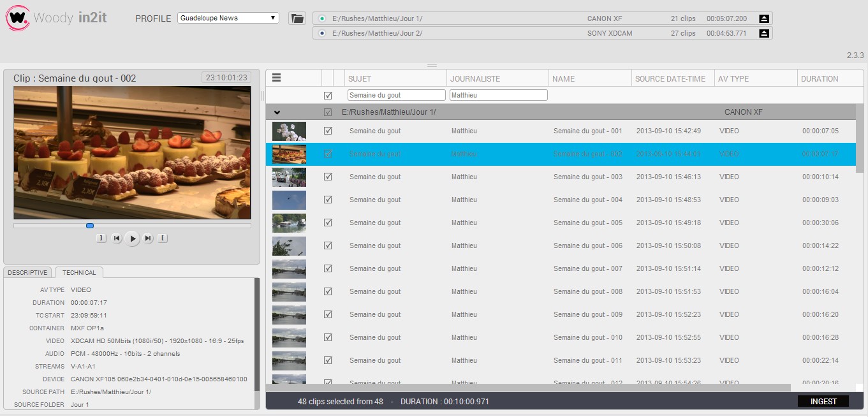This screenshot has height=417, width=868.
Task: Open the hamburger menu above the clip list
Action: [277, 78]
